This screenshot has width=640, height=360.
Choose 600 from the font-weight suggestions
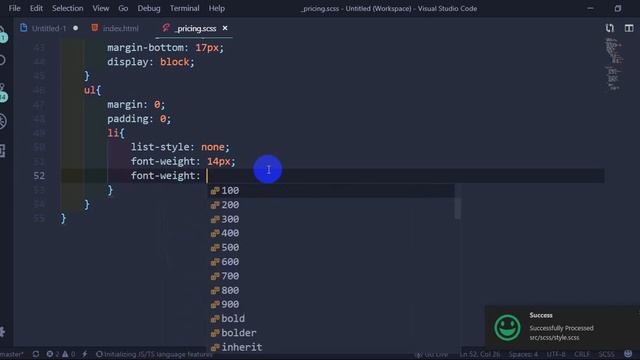tap(331, 262)
